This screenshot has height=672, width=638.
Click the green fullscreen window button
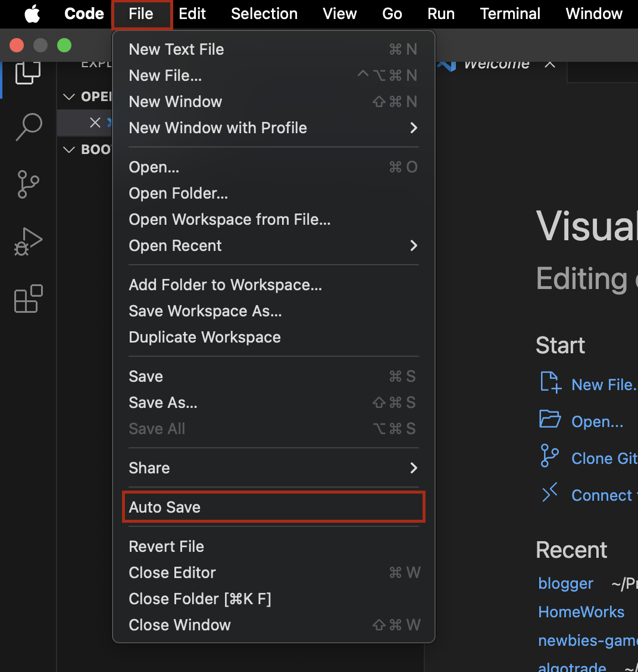[64, 45]
